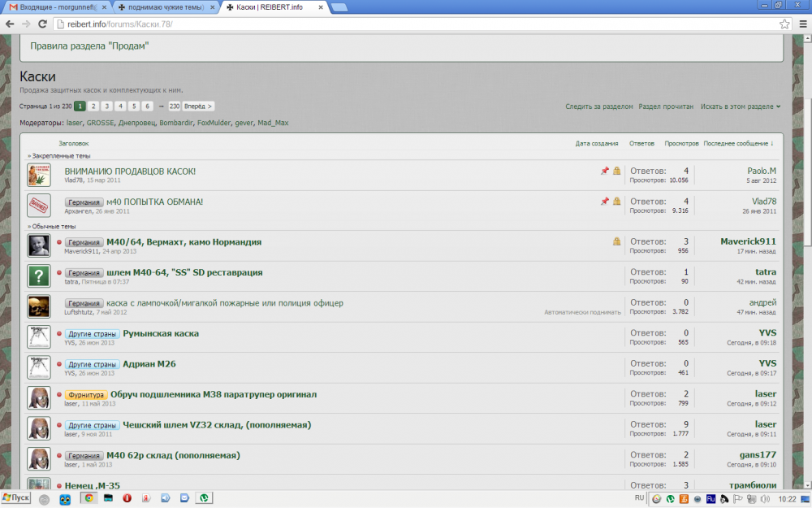Click the red unread dot beside Румынская каска
Screen dimensions: 812x508
(59, 334)
